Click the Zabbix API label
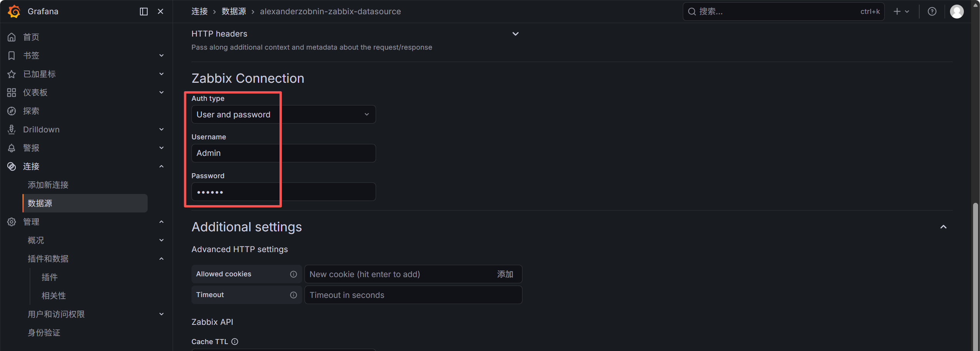 pyautogui.click(x=212, y=322)
